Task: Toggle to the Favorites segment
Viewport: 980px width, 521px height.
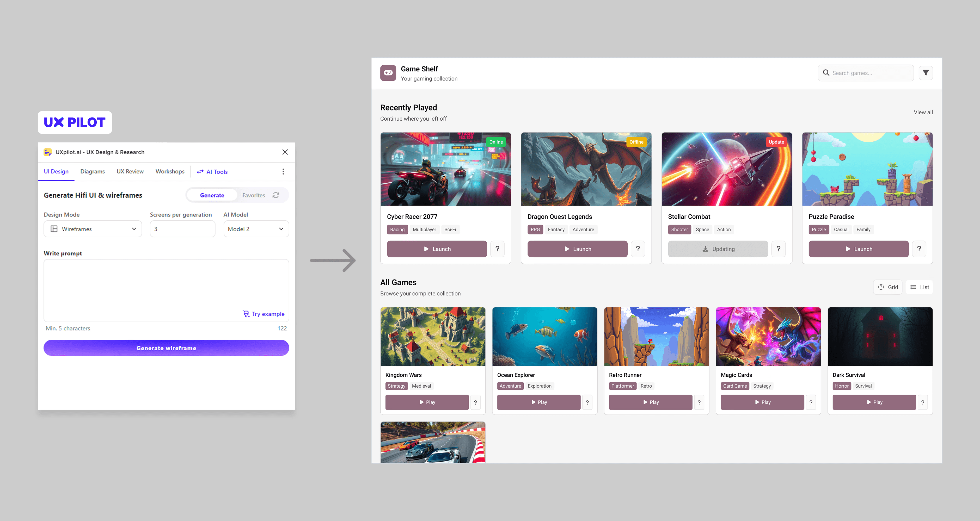Action: pyautogui.click(x=253, y=195)
